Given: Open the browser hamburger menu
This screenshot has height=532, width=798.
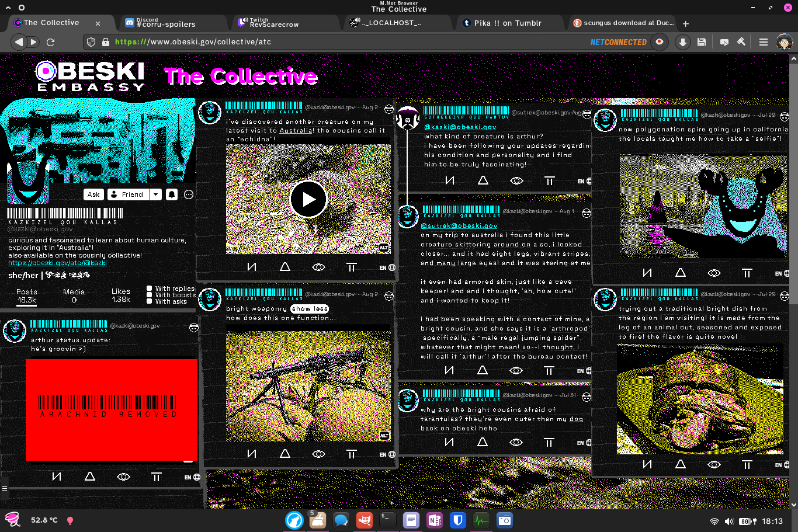Looking at the screenshot, I should pyautogui.click(x=763, y=42).
